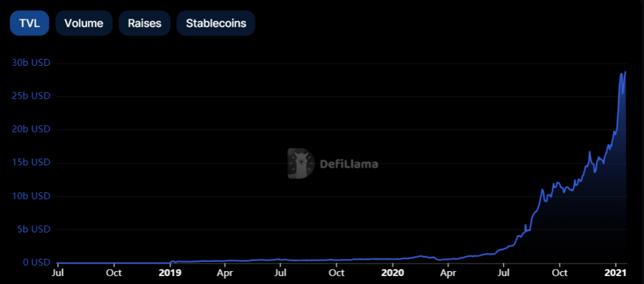Screen dimensions: 644x284
Task: Select the 2021 marker on timeline
Action: (616, 273)
